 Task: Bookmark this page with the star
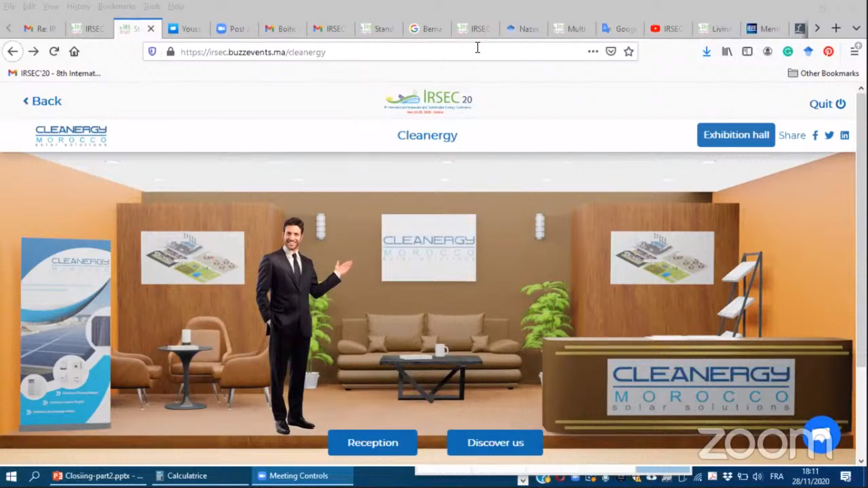click(x=628, y=52)
